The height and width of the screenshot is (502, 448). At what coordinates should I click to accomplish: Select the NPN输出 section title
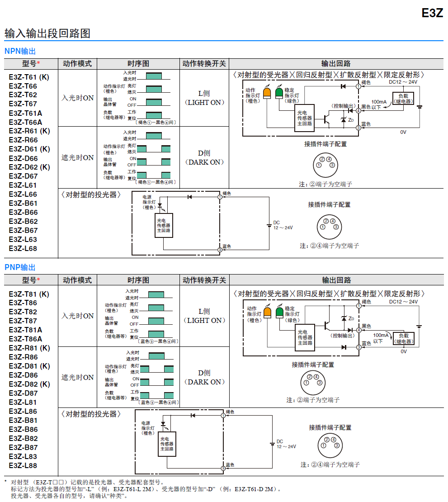point(20,51)
